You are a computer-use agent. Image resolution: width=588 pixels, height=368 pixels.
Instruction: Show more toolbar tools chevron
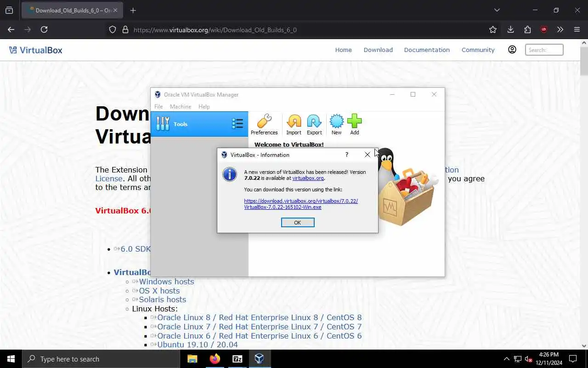pos(560,29)
